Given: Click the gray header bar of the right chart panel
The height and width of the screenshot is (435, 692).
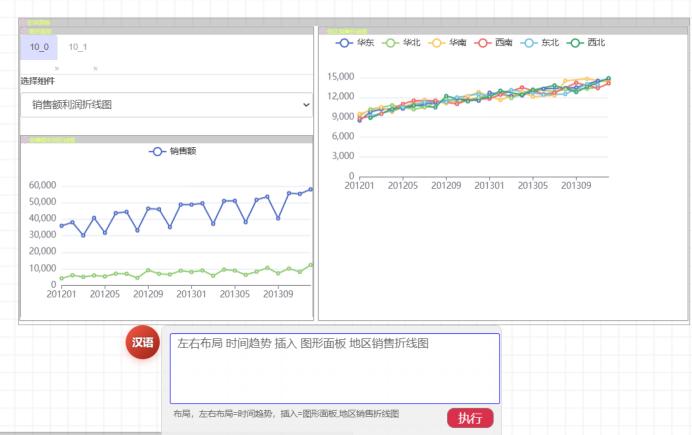Looking at the screenshot, I should 503,31.
